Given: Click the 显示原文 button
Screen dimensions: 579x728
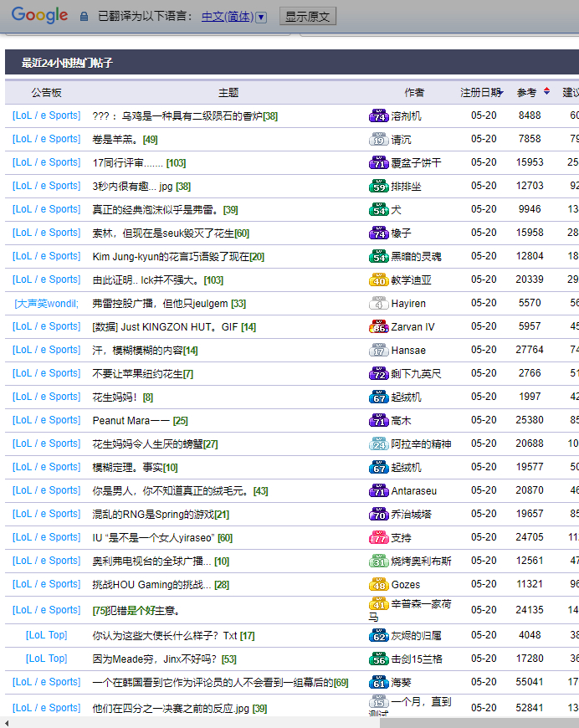Looking at the screenshot, I should [307, 16].
